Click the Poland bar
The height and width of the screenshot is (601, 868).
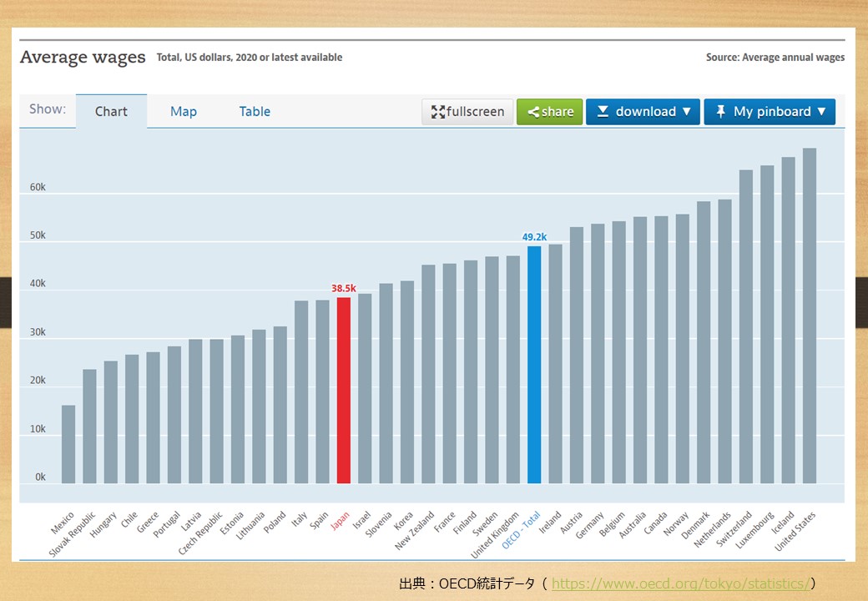[x=280, y=405]
